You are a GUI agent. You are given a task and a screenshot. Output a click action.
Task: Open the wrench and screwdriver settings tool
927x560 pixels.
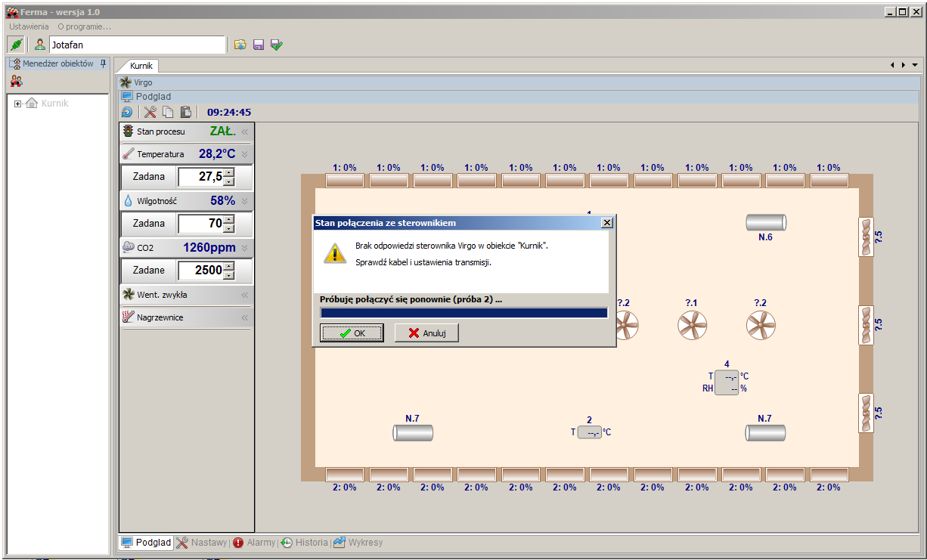click(150, 112)
